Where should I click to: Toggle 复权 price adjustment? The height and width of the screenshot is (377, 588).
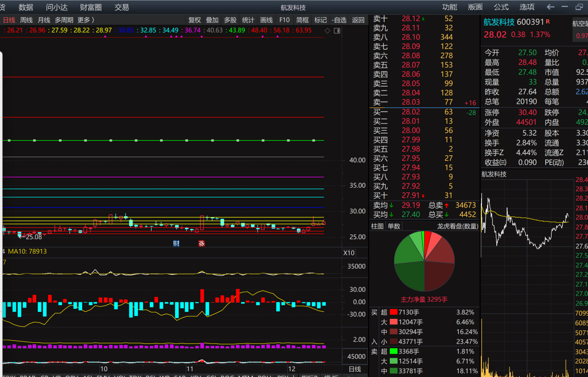click(x=194, y=20)
